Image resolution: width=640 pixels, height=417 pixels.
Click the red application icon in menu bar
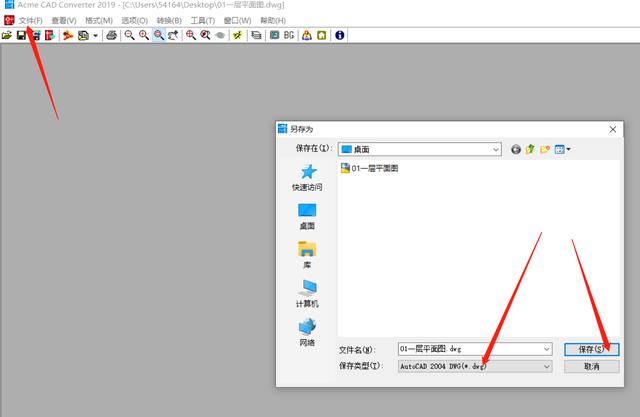[9, 20]
